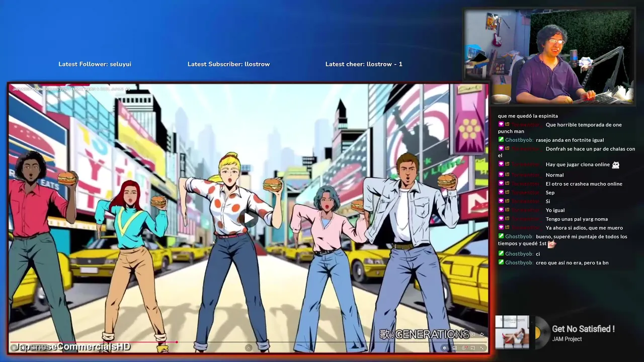Click the '歌:GENERATIONS' caption in the video

pyautogui.click(x=424, y=335)
